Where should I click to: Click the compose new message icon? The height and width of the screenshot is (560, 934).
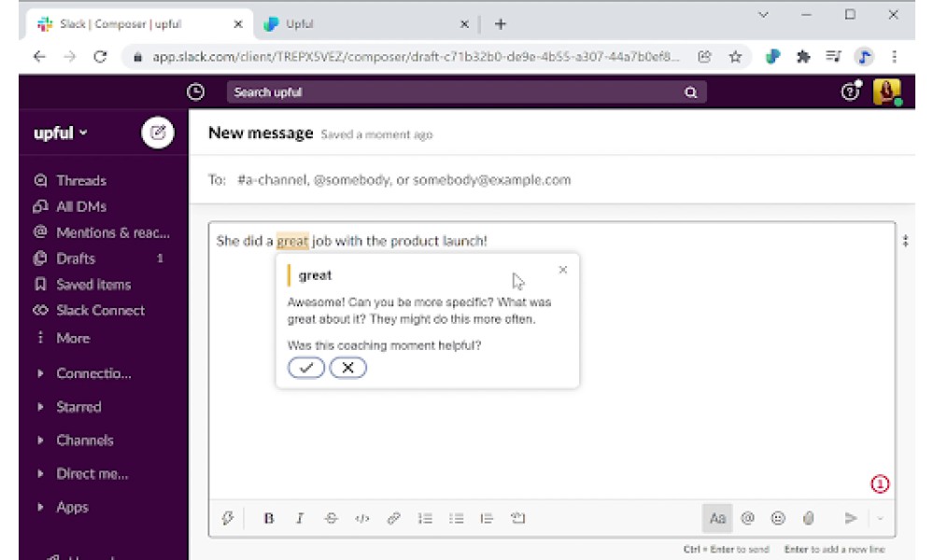(x=157, y=133)
